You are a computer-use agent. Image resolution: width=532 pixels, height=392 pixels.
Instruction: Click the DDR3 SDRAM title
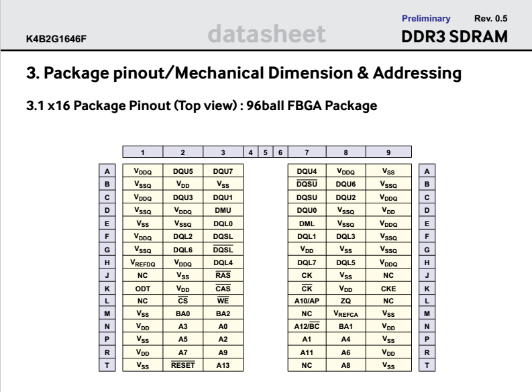[x=454, y=36]
